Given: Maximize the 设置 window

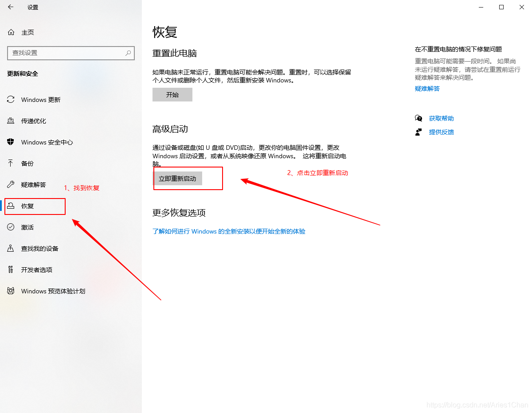Looking at the screenshot, I should (x=501, y=7).
